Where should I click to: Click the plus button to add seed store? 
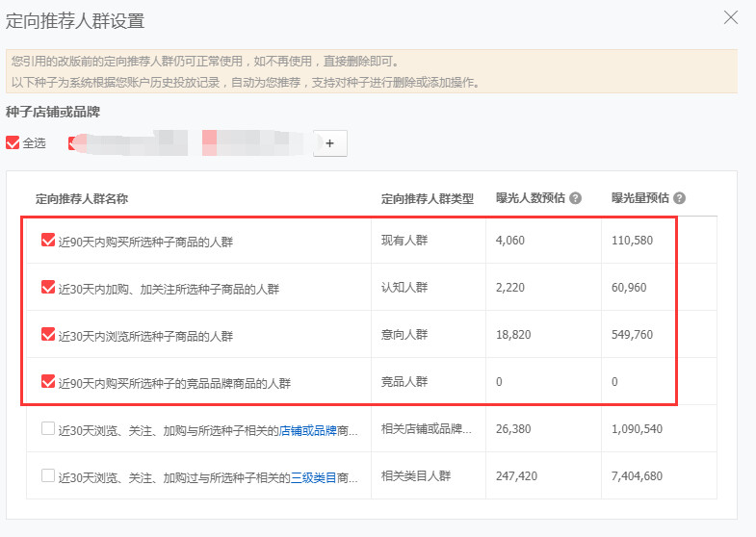pos(329,142)
